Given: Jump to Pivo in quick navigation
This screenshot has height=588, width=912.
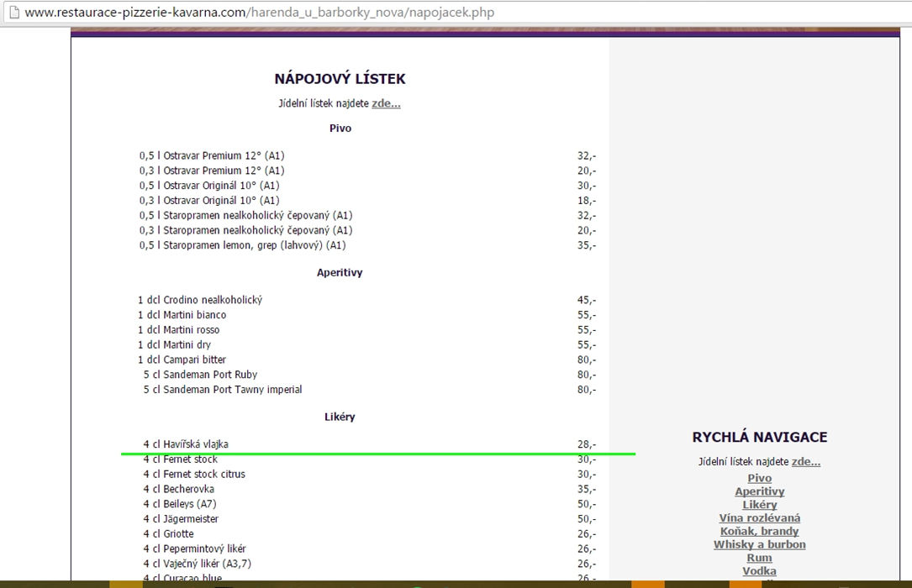Looking at the screenshot, I should pyautogui.click(x=760, y=478).
